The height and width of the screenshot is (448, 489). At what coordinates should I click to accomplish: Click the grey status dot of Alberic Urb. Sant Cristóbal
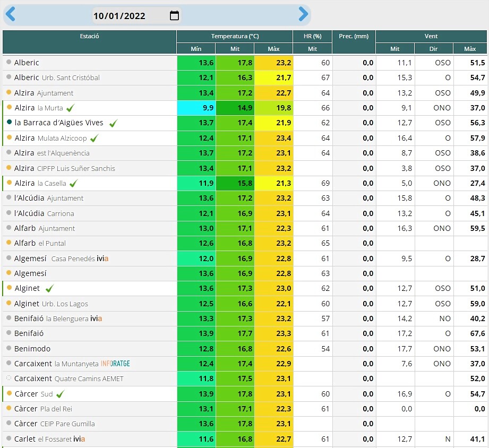click(x=8, y=77)
